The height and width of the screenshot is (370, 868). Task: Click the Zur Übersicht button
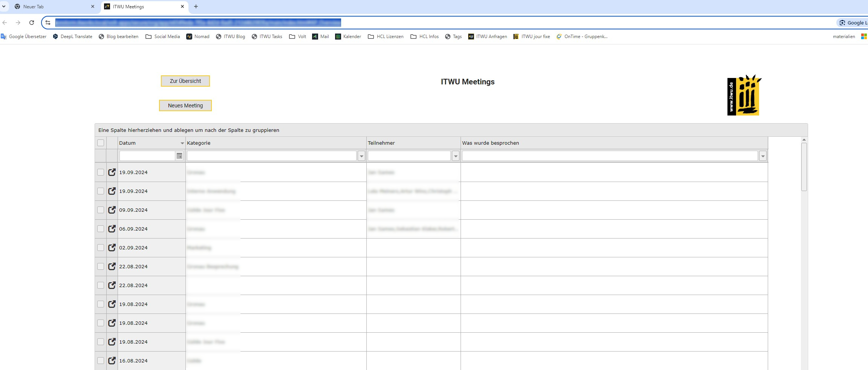[185, 81]
